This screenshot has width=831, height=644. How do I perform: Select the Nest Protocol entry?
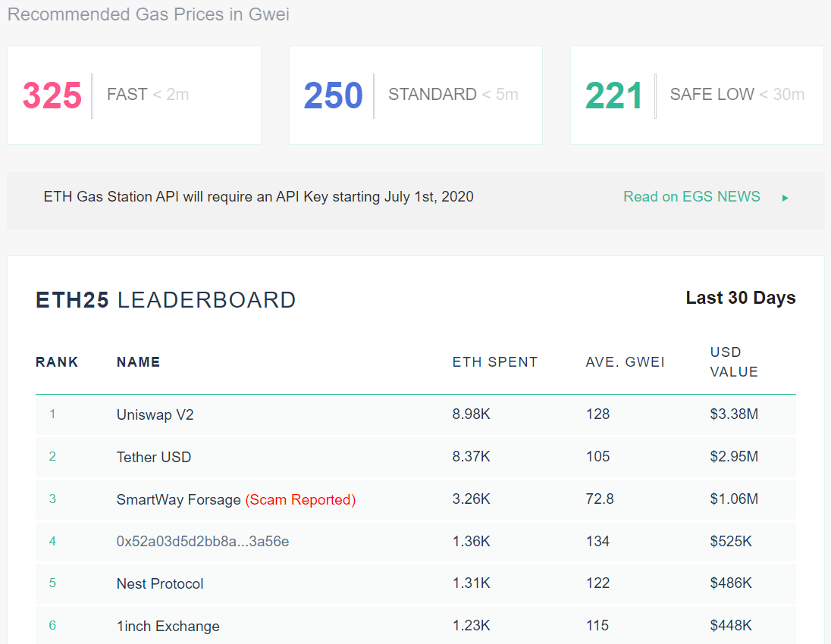pos(160,584)
